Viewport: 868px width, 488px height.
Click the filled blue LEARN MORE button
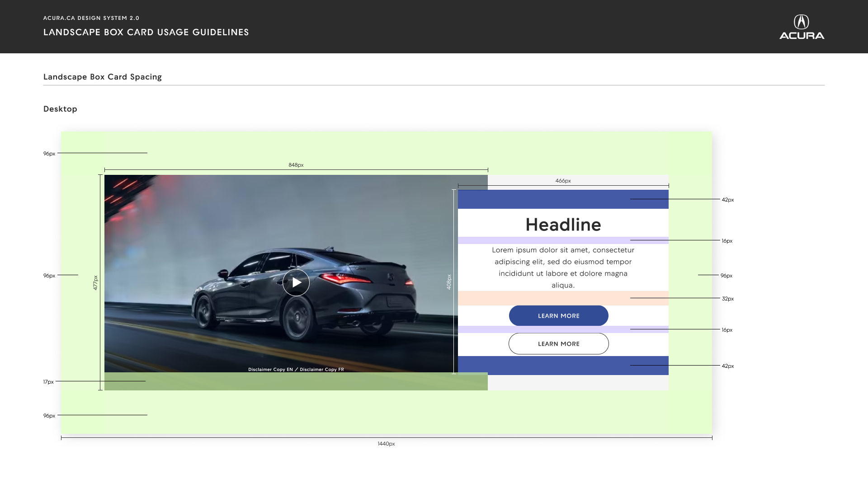click(559, 316)
